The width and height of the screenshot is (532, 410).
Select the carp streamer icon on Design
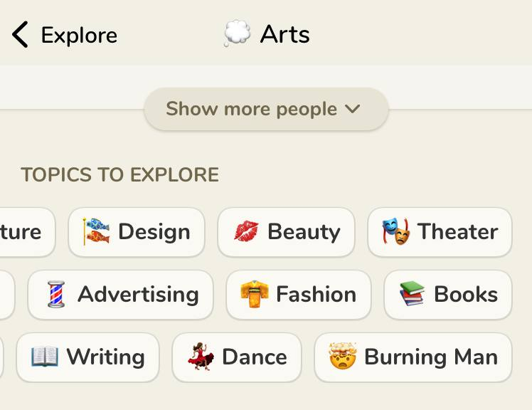96,231
